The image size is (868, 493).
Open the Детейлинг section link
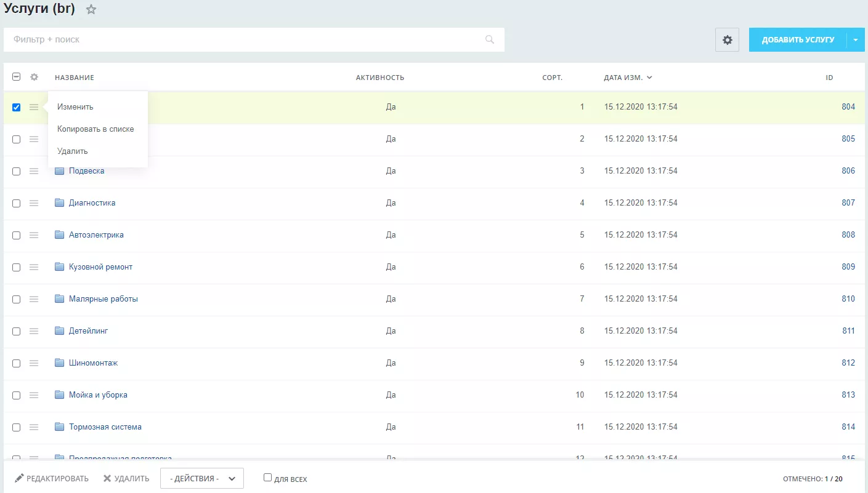(x=88, y=331)
